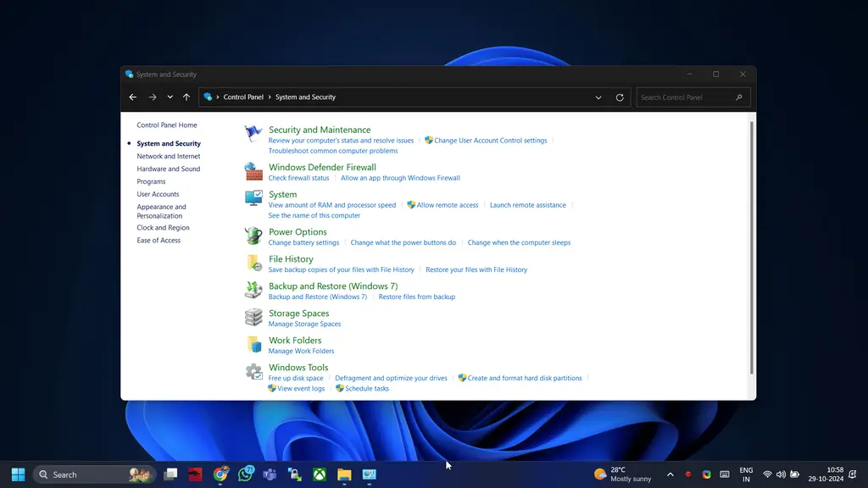Click View amount of RAM and processor speed
This screenshot has height=488, width=868.
click(332, 205)
